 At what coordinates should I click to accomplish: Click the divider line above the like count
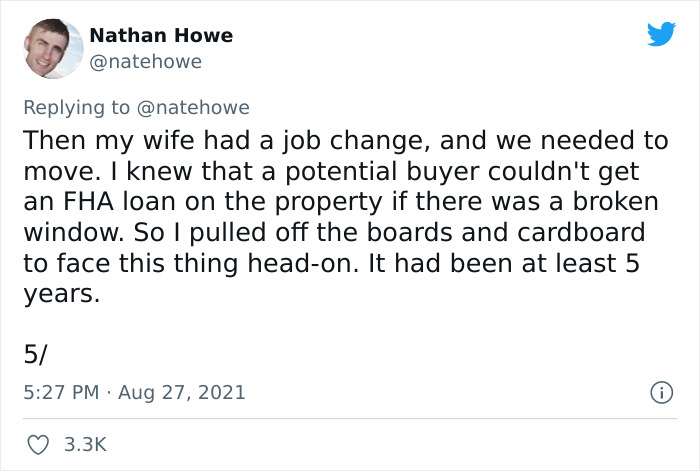[350, 419]
